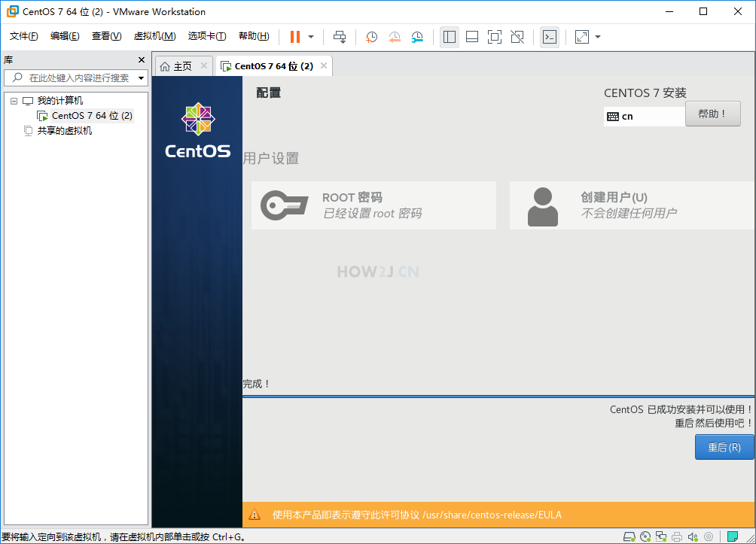Click inside the library search field
Image resolution: width=756 pixels, height=544 pixels.
[x=75, y=77]
